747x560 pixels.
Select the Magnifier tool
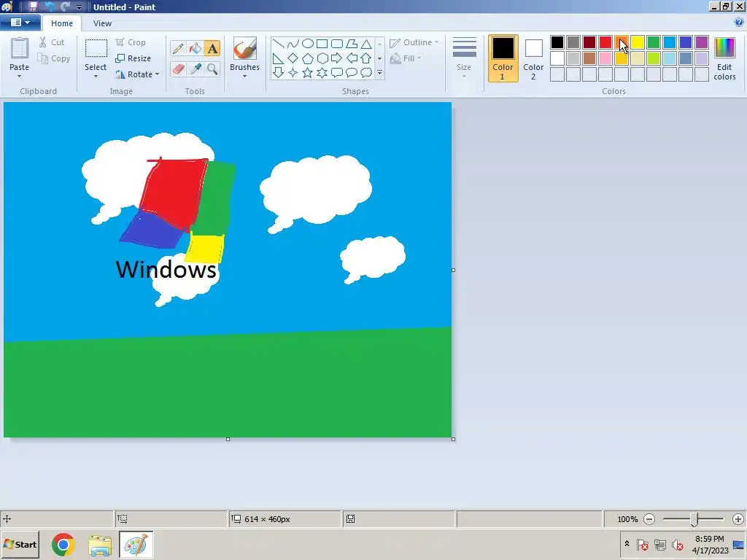pyautogui.click(x=212, y=69)
